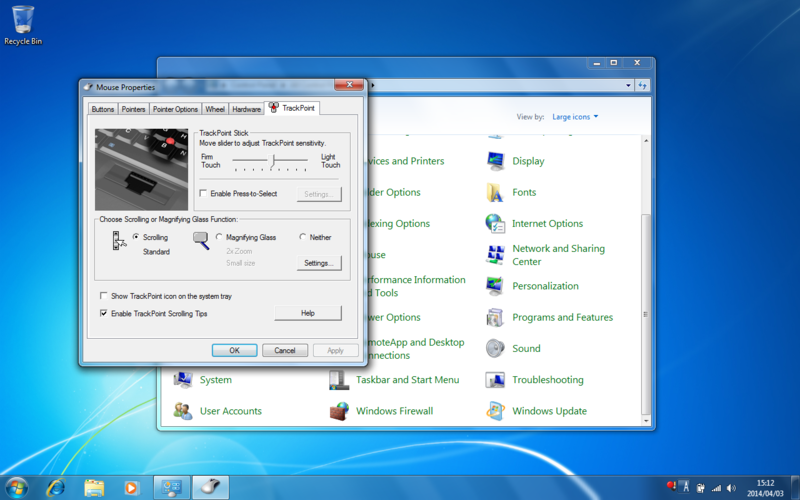Image resolution: width=800 pixels, height=500 pixels.
Task: Click the TrackPoint red tray icon
Action: coord(670,486)
